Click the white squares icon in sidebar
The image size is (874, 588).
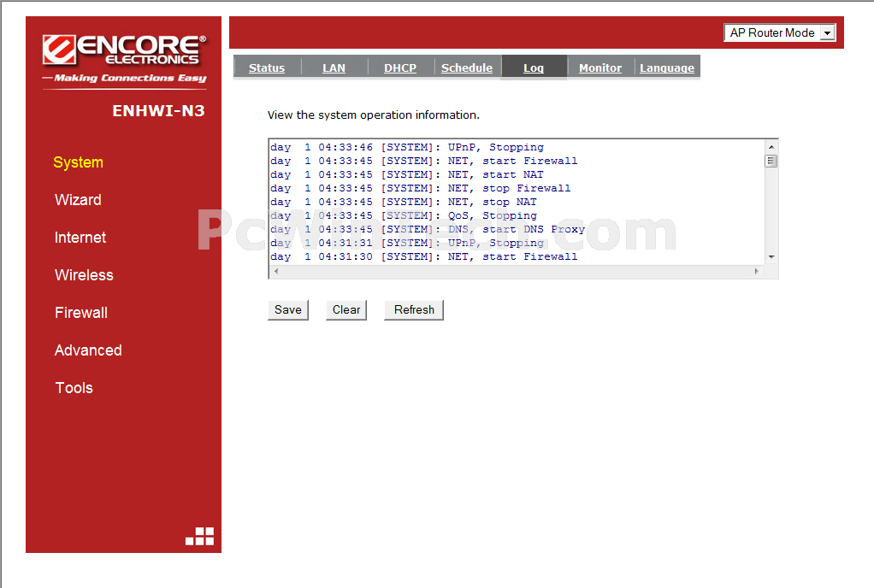(x=199, y=536)
